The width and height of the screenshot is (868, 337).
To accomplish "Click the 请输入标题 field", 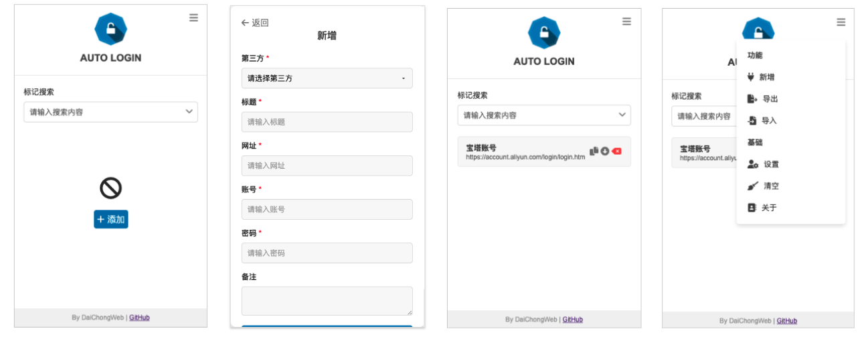I will 327,122.
